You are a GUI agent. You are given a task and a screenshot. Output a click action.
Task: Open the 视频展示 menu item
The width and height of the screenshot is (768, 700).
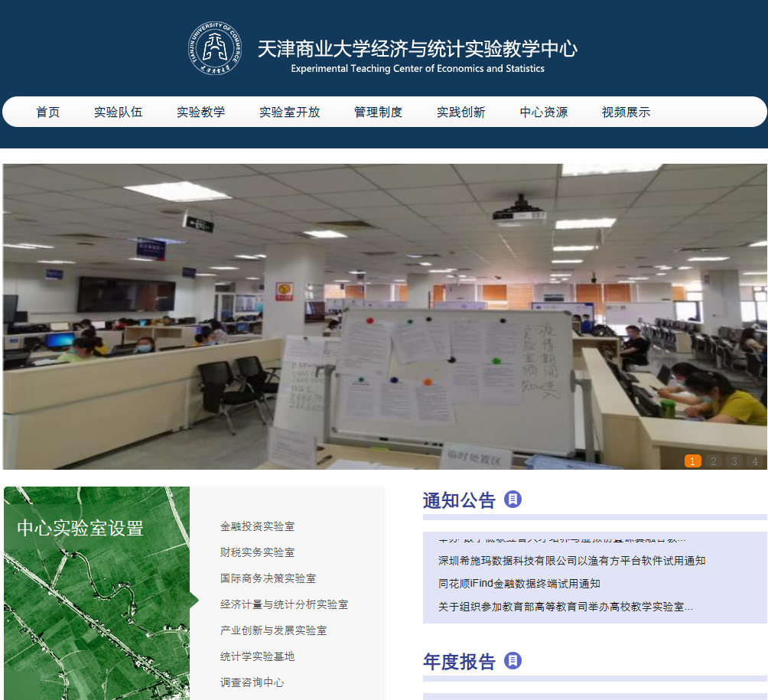(626, 112)
